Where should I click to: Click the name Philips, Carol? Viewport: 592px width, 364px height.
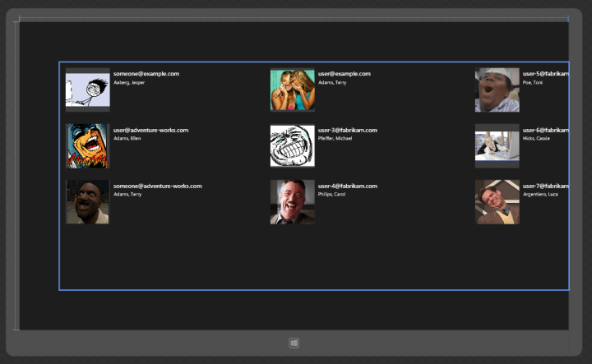coord(331,194)
